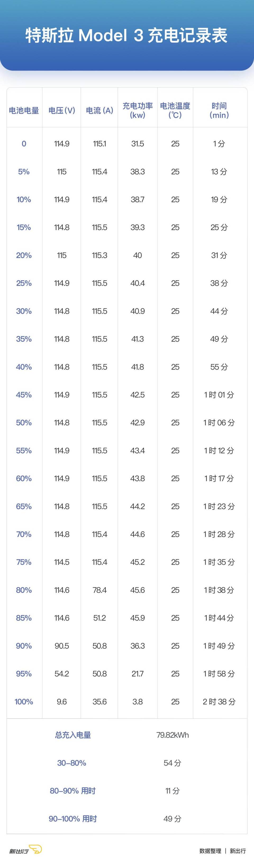Click the 50% battery level row label
The width and height of the screenshot is (254, 868).
click(24, 423)
